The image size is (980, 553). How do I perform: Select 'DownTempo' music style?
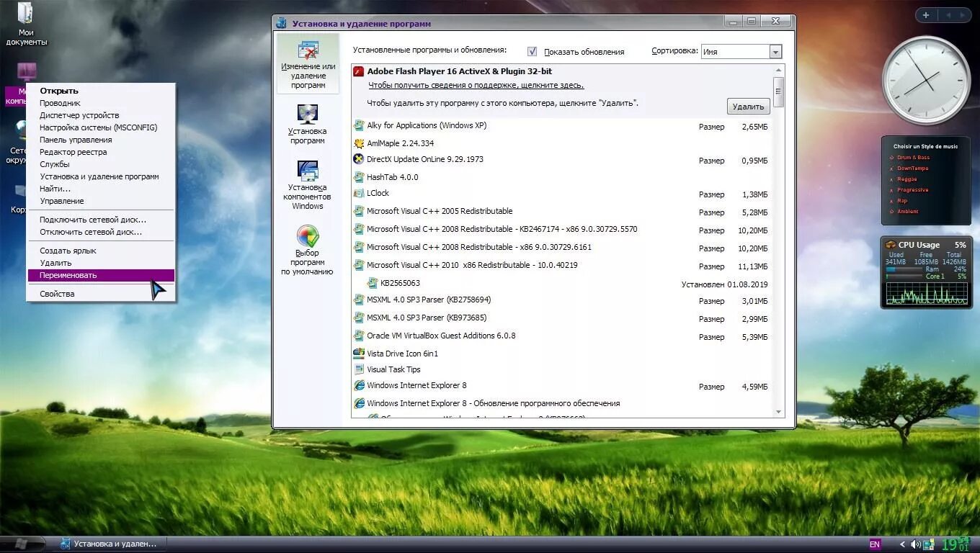point(912,168)
